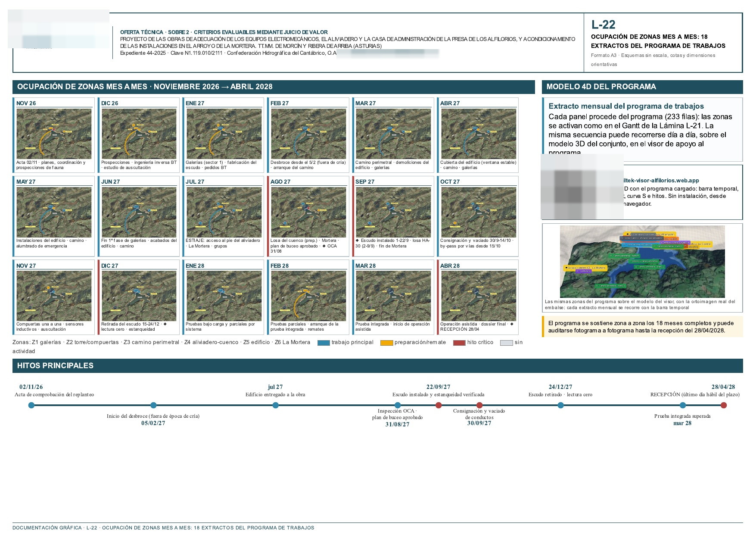The height and width of the screenshot is (535, 756).
Task: Open the MAY 27 map image
Action: [x=54, y=212]
